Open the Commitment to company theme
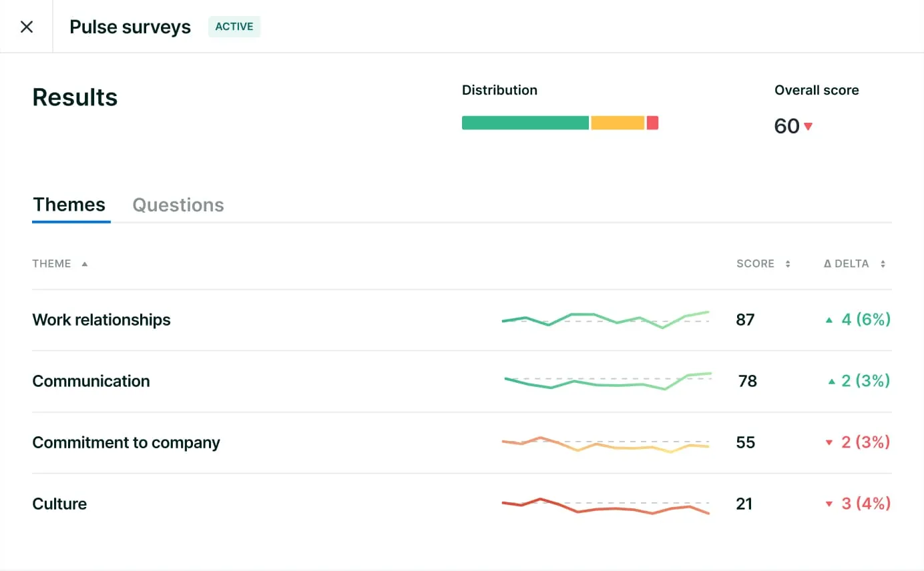Image resolution: width=924 pixels, height=571 pixels. pos(126,443)
